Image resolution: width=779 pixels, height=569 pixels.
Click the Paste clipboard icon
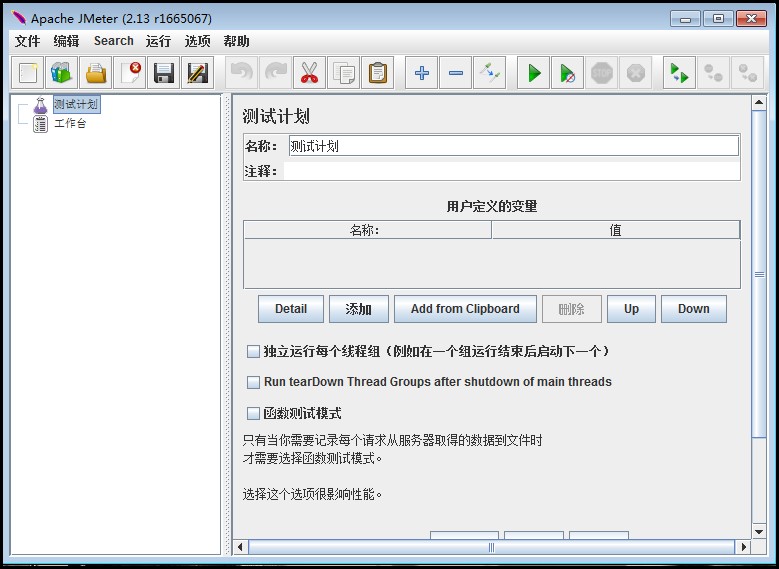[378, 73]
